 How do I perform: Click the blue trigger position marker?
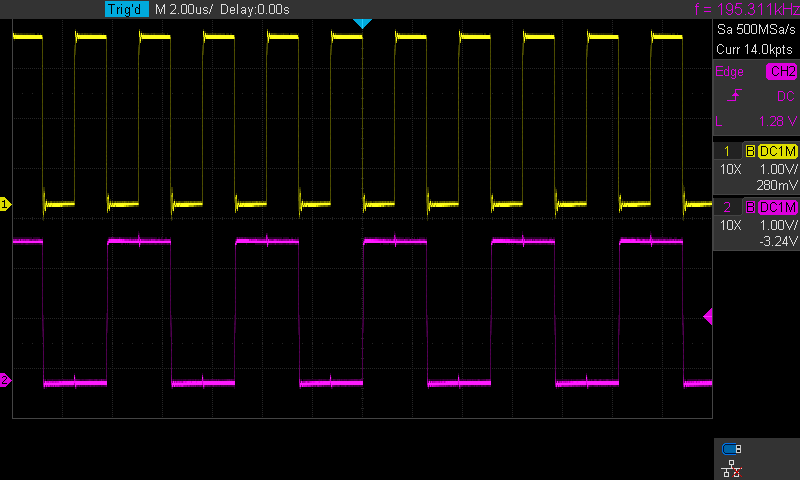click(x=363, y=23)
